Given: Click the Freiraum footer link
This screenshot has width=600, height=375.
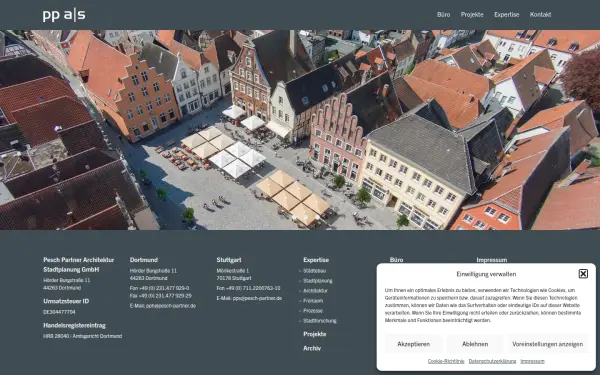Looking at the screenshot, I should 313,301.
